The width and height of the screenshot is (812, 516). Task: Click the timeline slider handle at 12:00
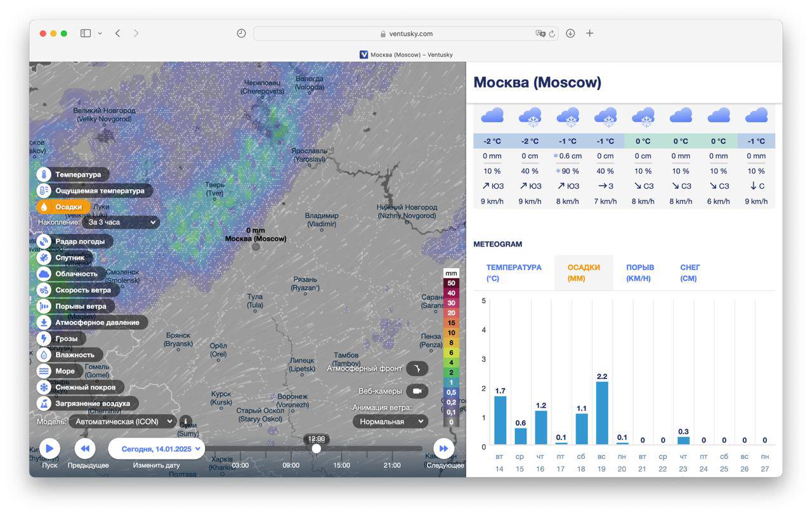tap(317, 448)
